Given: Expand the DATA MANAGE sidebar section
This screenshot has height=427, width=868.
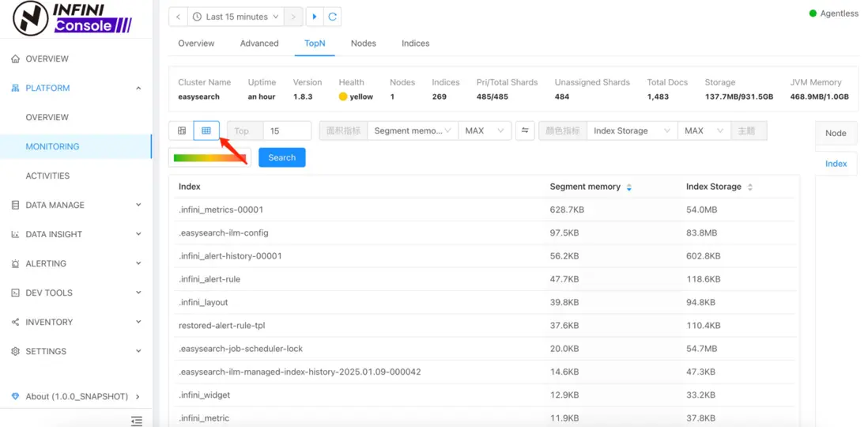Looking at the screenshot, I should click(x=76, y=205).
